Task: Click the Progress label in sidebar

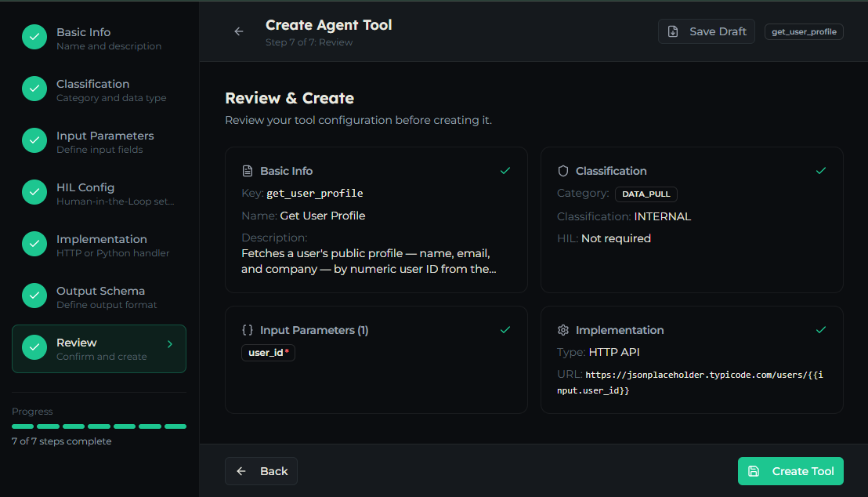Action: (32, 411)
